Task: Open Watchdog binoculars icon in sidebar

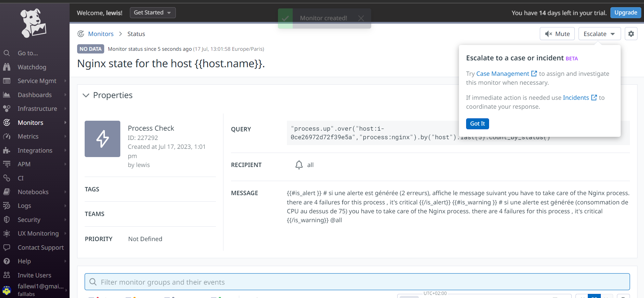Action: click(7, 67)
